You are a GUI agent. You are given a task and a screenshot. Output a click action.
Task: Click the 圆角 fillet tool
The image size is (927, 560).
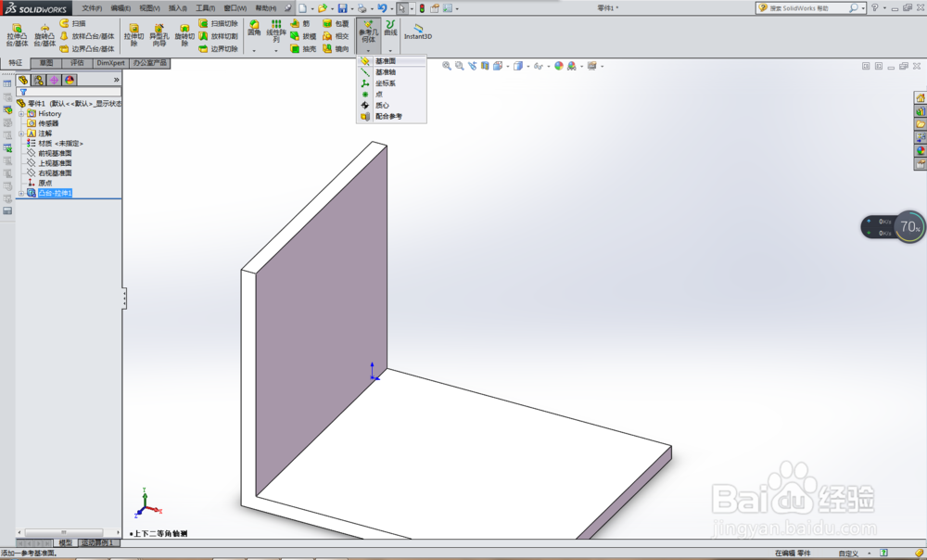click(x=254, y=28)
